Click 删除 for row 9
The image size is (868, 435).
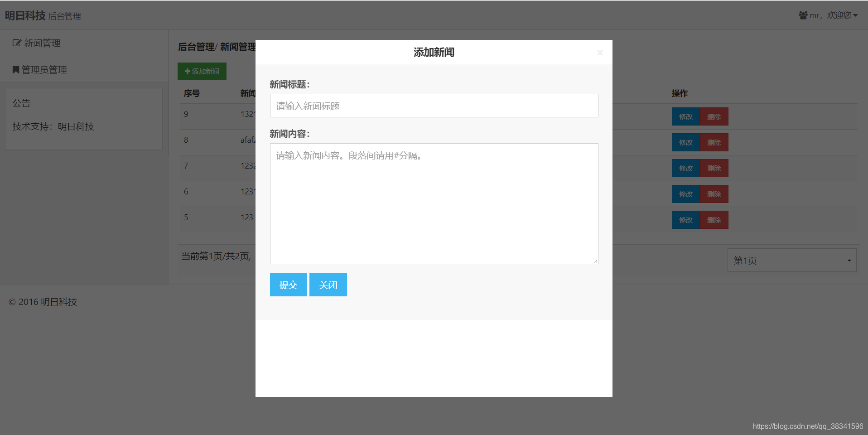point(714,116)
